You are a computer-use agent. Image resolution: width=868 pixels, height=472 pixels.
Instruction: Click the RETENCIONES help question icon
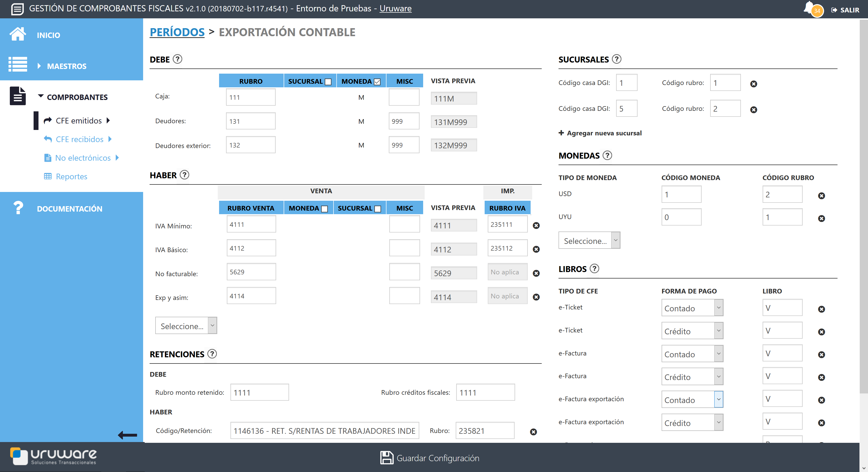[212, 354]
